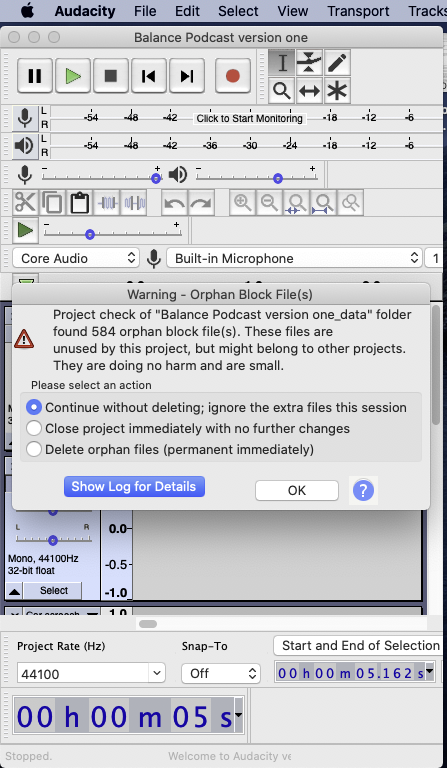447x768 pixels.
Task: Click the red Record button
Action: pyautogui.click(x=233, y=76)
